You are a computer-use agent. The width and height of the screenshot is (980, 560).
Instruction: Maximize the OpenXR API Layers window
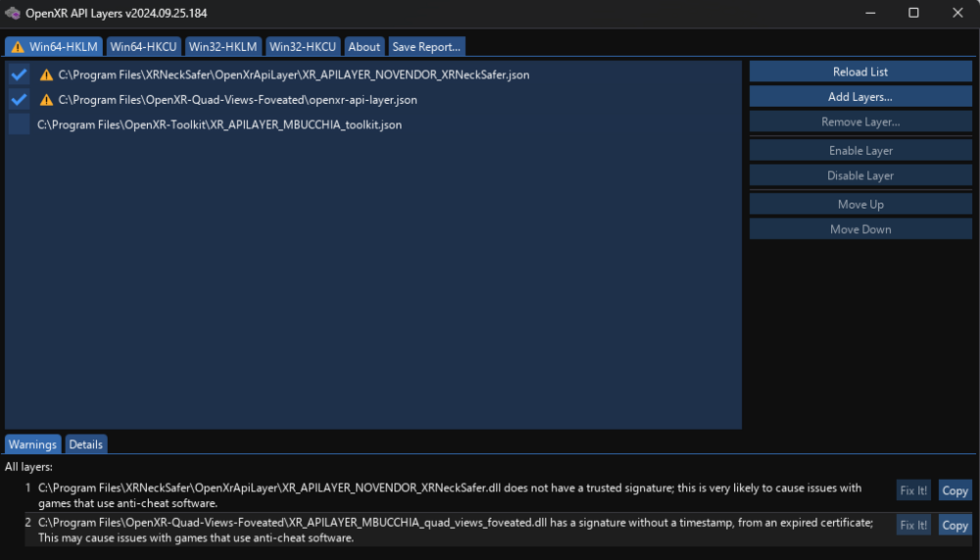coord(913,13)
